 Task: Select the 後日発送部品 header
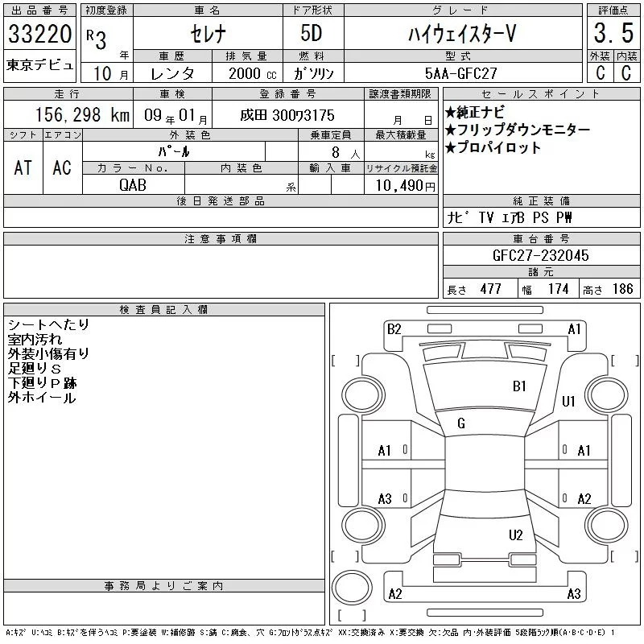pos(221,200)
